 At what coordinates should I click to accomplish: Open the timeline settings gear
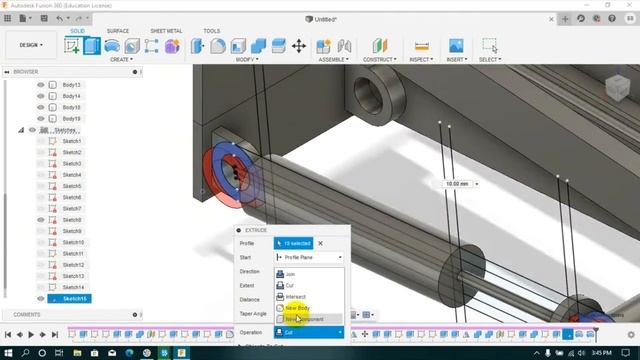631,335
